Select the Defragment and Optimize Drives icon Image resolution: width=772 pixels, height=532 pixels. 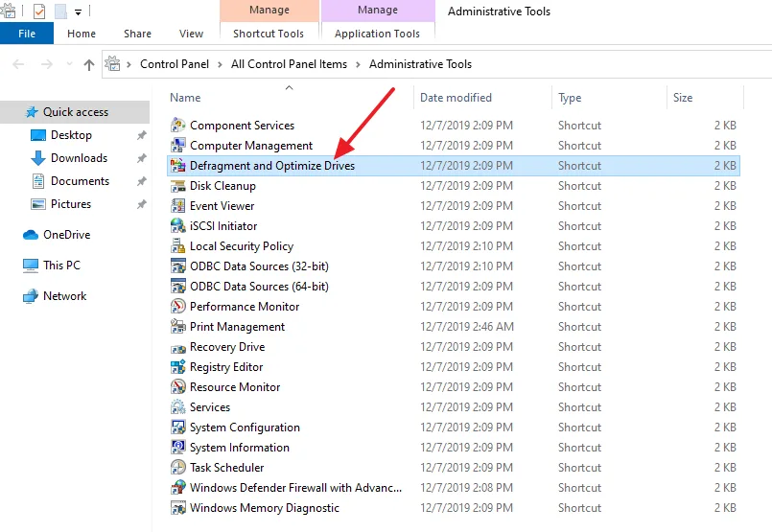177,166
